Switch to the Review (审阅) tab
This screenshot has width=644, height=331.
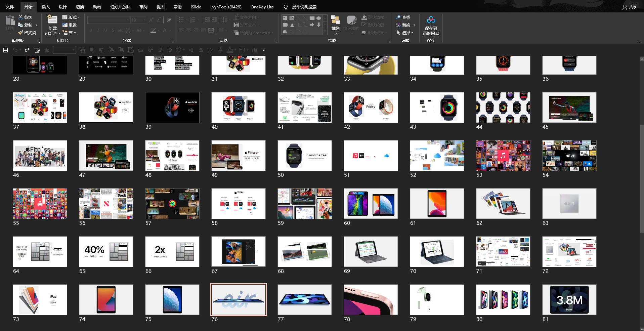click(x=143, y=7)
